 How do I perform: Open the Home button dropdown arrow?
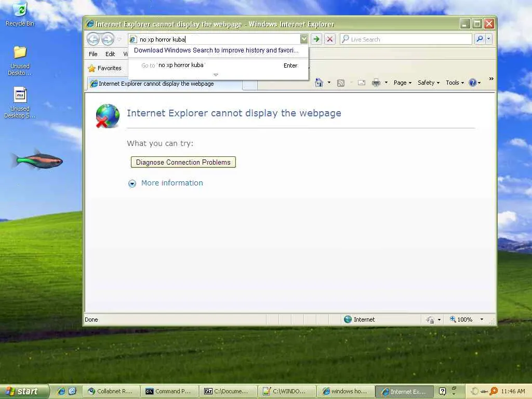(x=329, y=83)
